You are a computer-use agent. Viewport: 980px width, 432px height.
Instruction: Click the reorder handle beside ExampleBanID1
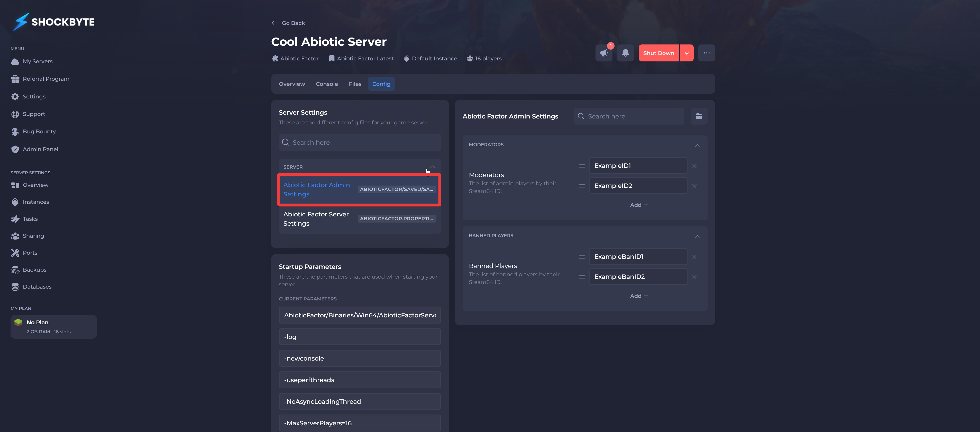[x=582, y=257]
